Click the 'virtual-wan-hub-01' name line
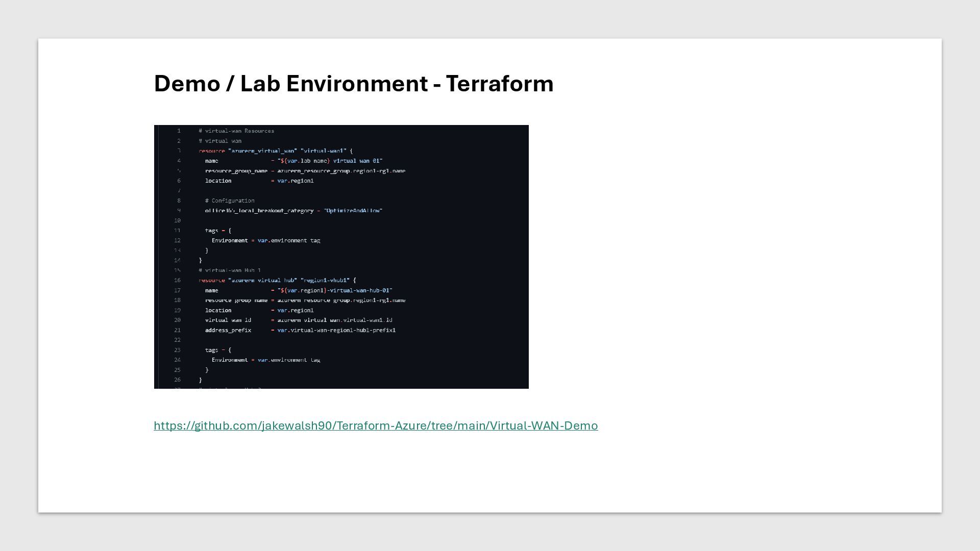980x551 pixels. coord(299,290)
